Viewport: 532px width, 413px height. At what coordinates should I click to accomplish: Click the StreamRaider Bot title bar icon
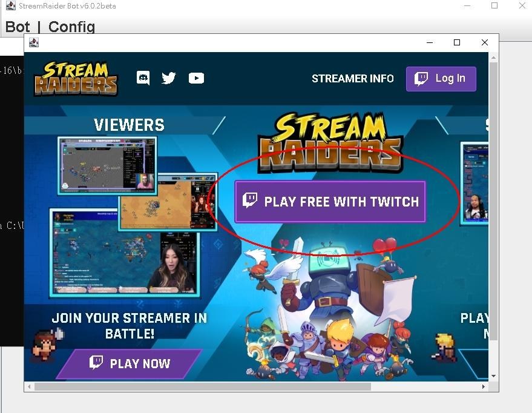coord(11,6)
